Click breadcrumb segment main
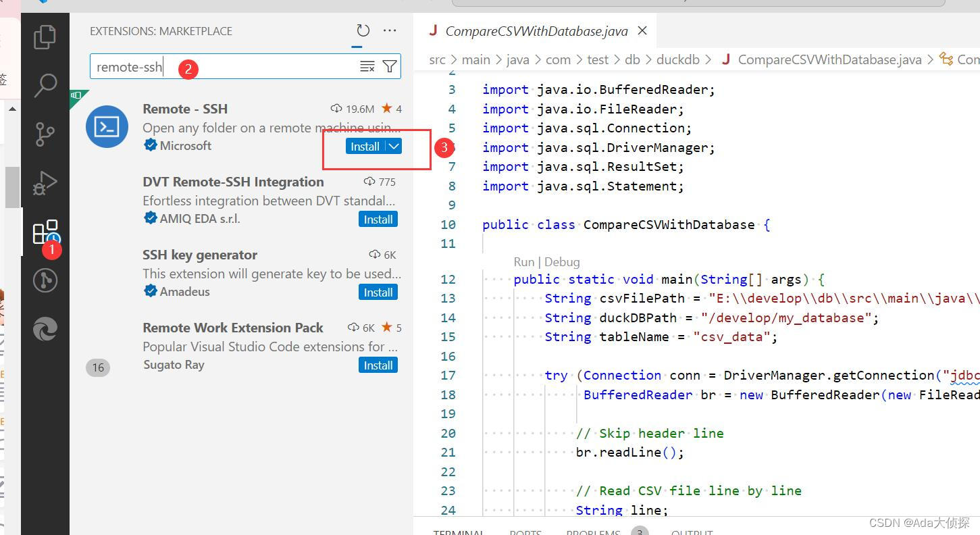This screenshot has height=535, width=980. click(x=475, y=59)
